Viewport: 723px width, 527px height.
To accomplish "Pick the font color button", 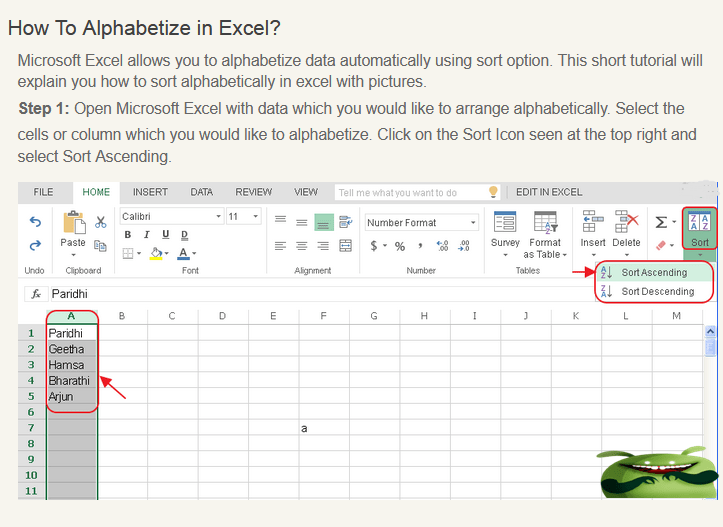I will click(184, 254).
